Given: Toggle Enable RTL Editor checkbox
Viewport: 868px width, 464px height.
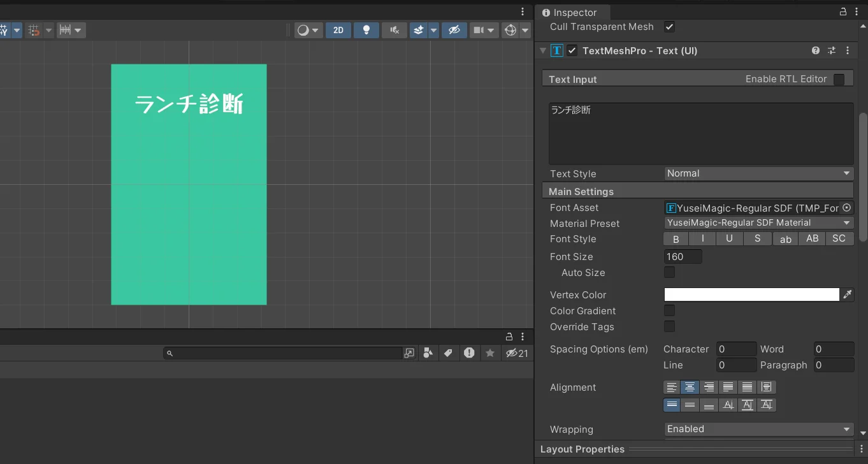Looking at the screenshot, I should (839, 79).
